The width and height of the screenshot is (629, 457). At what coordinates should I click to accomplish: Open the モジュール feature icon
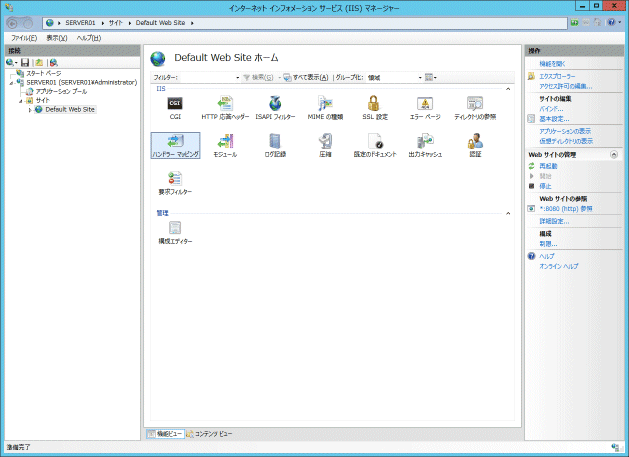click(x=225, y=141)
